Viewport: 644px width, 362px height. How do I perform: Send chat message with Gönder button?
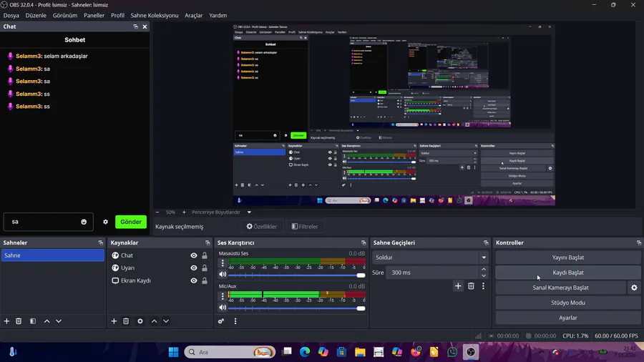[131, 222]
